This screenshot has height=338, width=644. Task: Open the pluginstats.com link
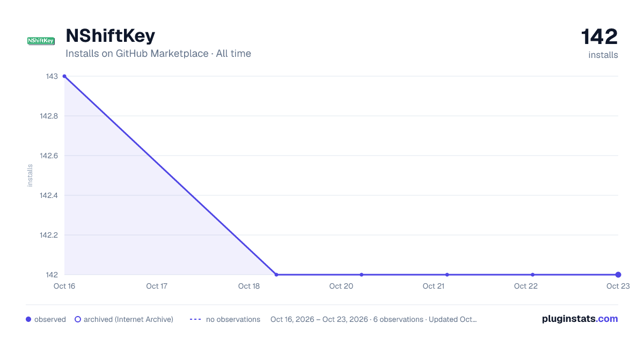pos(580,319)
